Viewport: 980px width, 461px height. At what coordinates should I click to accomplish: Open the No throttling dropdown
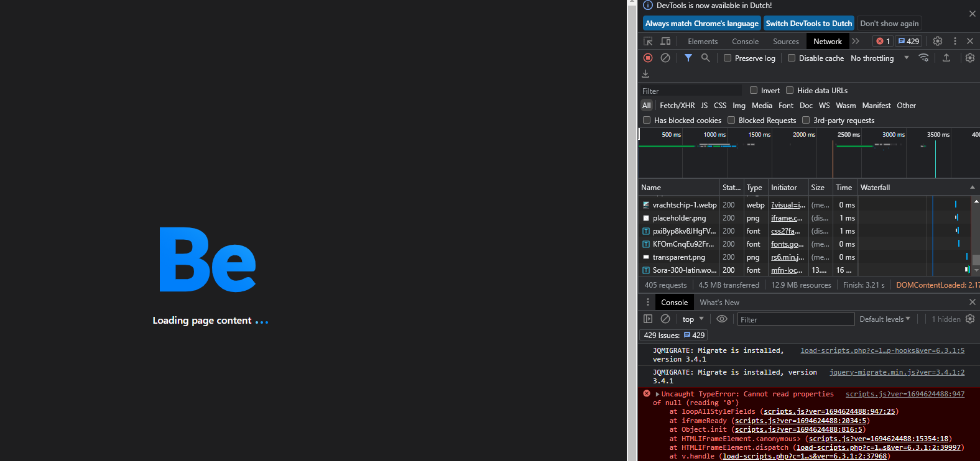click(879, 58)
